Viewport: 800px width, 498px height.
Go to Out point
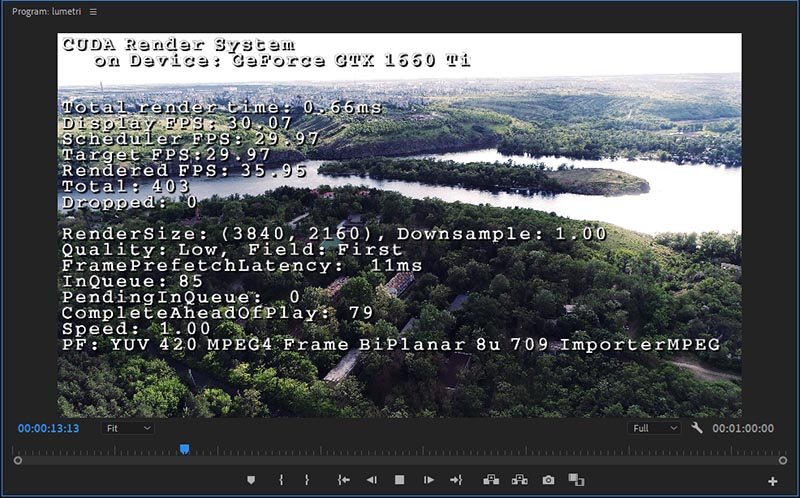456,480
